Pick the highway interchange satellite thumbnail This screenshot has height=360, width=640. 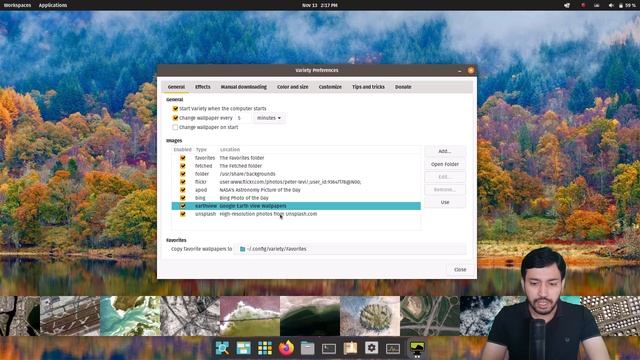click(x=430, y=316)
